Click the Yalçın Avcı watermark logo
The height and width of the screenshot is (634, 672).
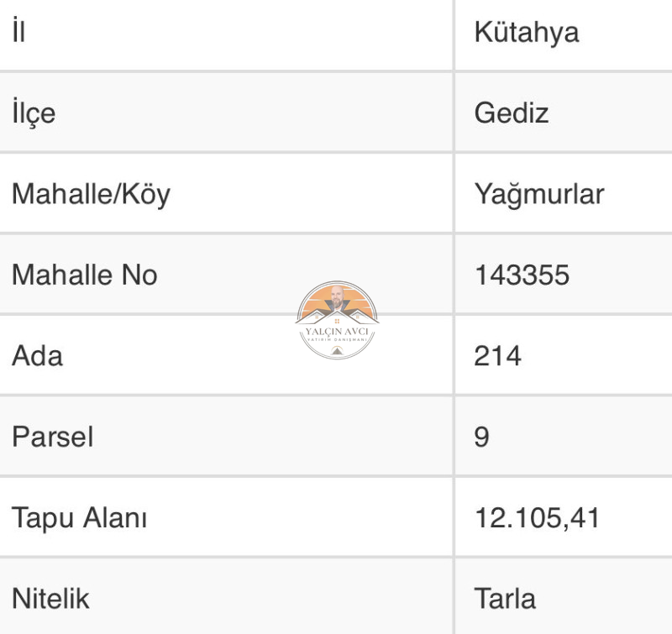(x=337, y=320)
